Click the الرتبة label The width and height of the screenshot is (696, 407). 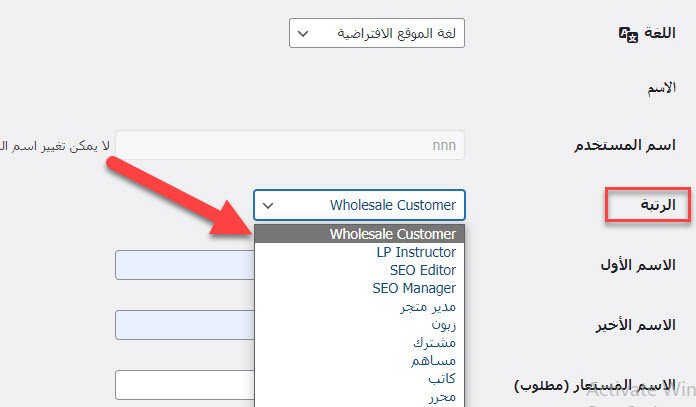[x=658, y=205]
